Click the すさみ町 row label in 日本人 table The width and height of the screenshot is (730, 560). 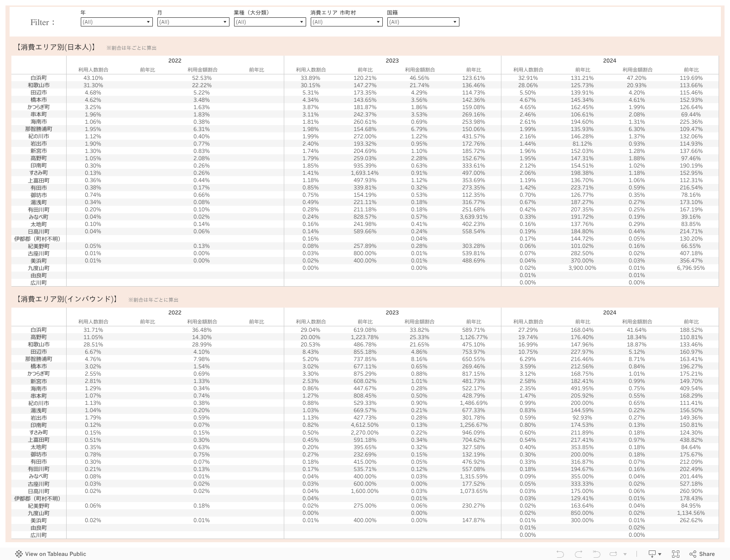pyautogui.click(x=39, y=173)
